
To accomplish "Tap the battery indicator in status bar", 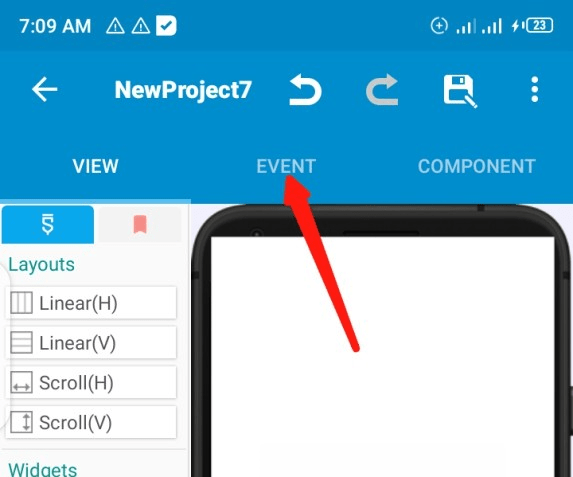I will pos(539,26).
